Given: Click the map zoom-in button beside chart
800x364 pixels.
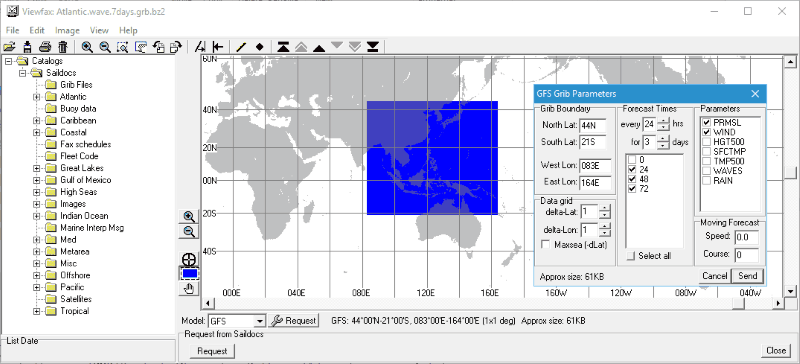Looking at the screenshot, I should [189, 216].
